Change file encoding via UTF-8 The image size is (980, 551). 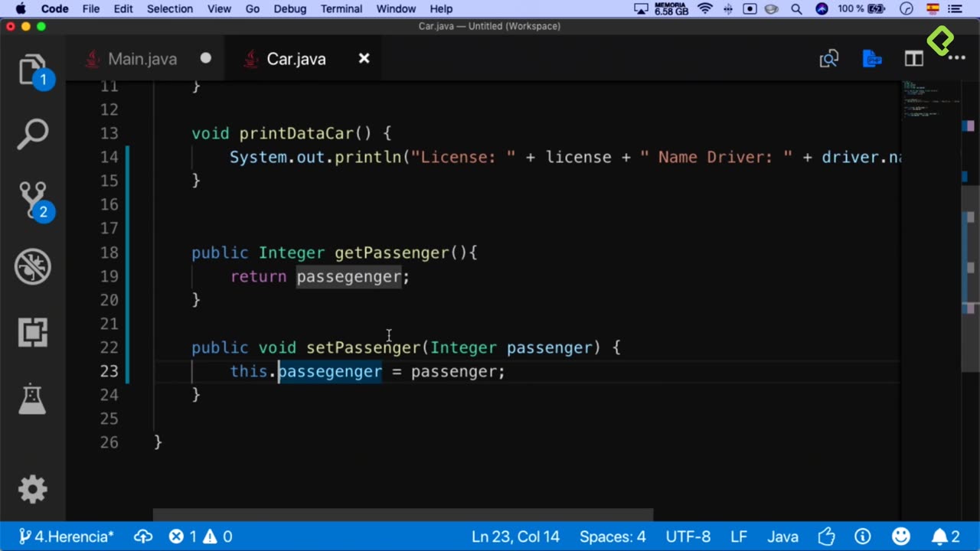(688, 536)
